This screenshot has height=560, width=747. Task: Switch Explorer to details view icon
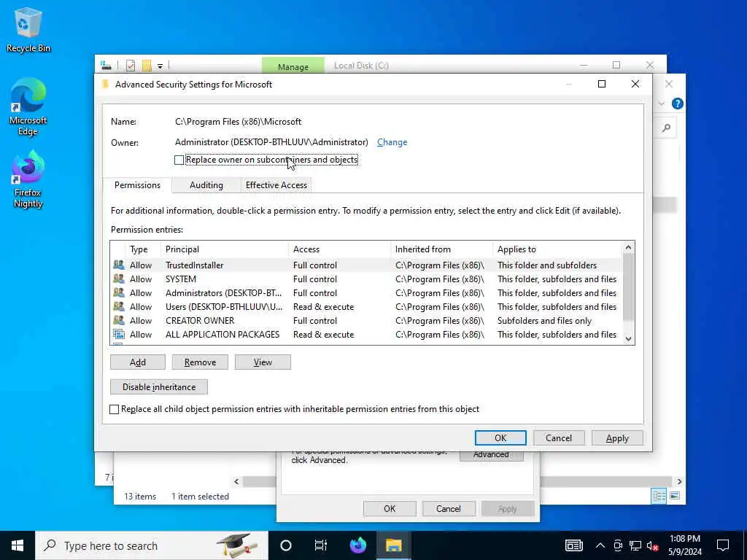[659, 496]
